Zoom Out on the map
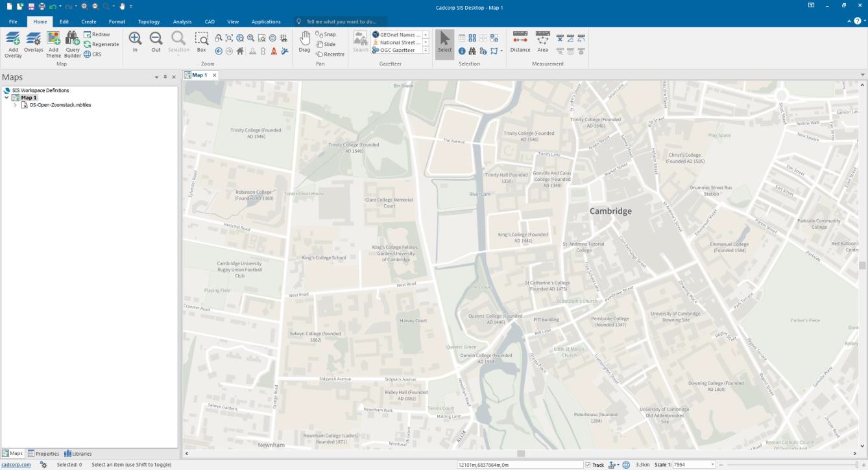868x470 pixels. 156,42
